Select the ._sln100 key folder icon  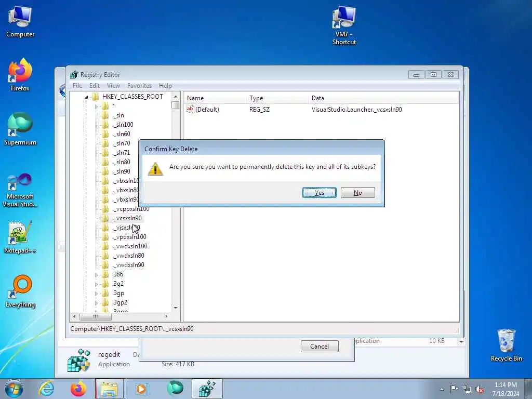coord(105,125)
